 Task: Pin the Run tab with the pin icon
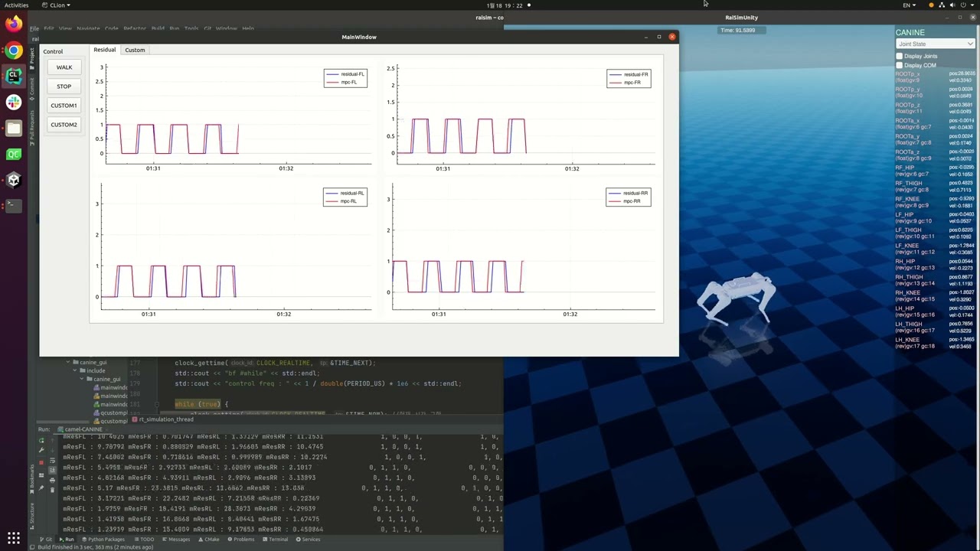tap(41, 487)
